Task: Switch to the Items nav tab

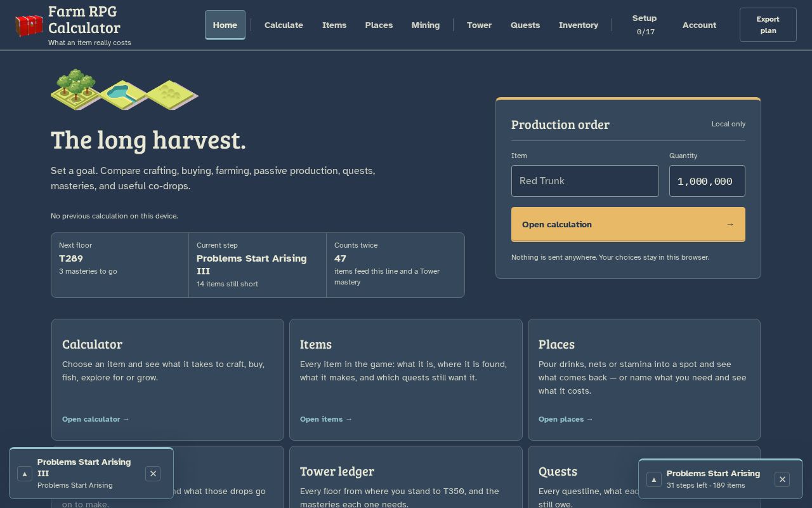Action: 334,25
